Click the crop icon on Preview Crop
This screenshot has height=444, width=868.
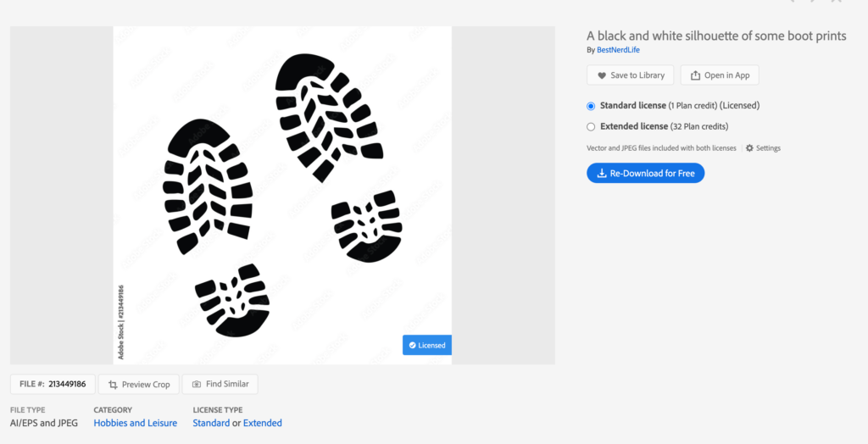(x=114, y=384)
